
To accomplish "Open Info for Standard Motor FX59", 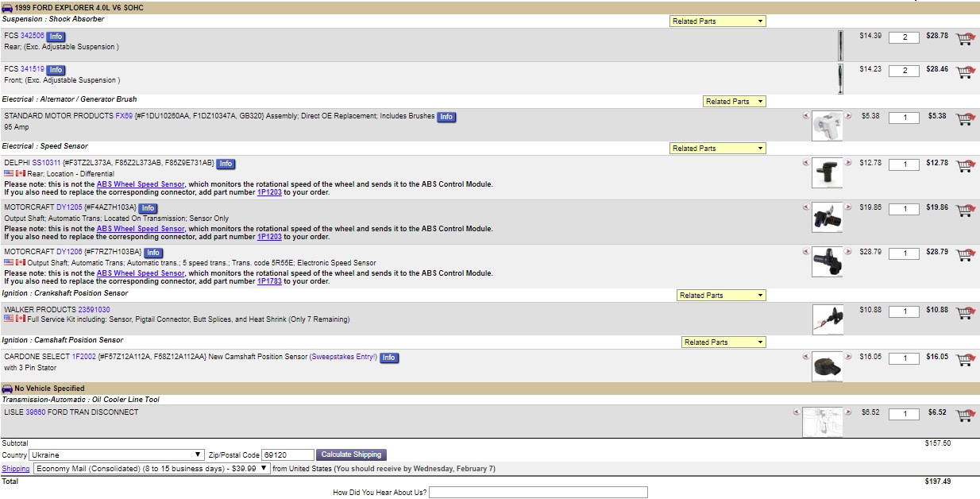I will pyautogui.click(x=446, y=117).
